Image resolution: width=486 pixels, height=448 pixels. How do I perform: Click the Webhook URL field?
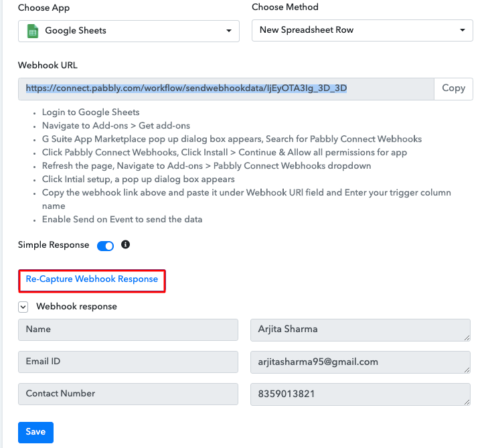pyautogui.click(x=226, y=89)
